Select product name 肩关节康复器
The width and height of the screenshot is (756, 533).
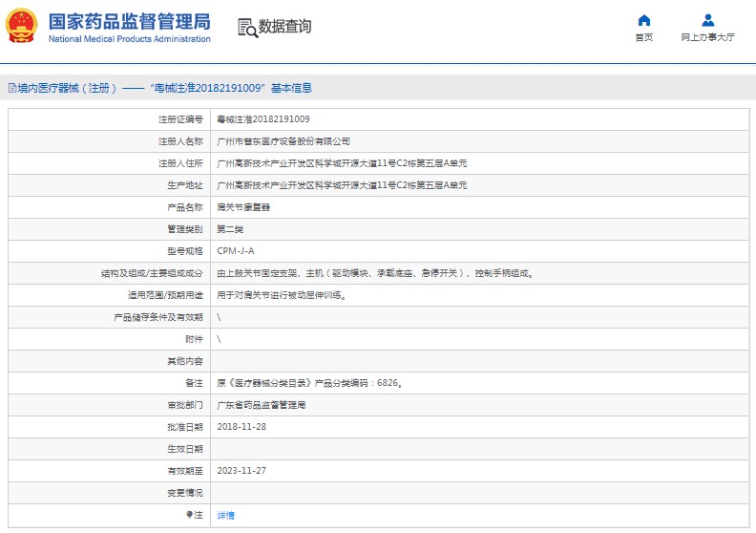point(243,207)
